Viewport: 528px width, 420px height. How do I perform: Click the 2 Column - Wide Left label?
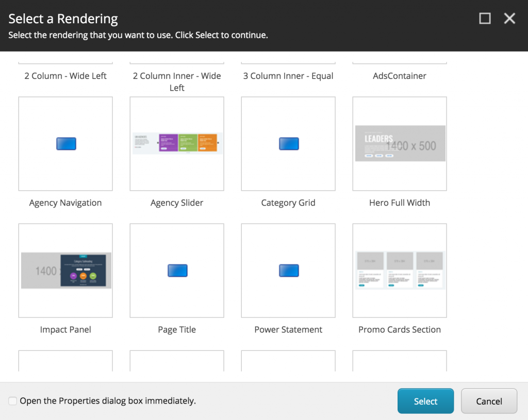(x=65, y=76)
